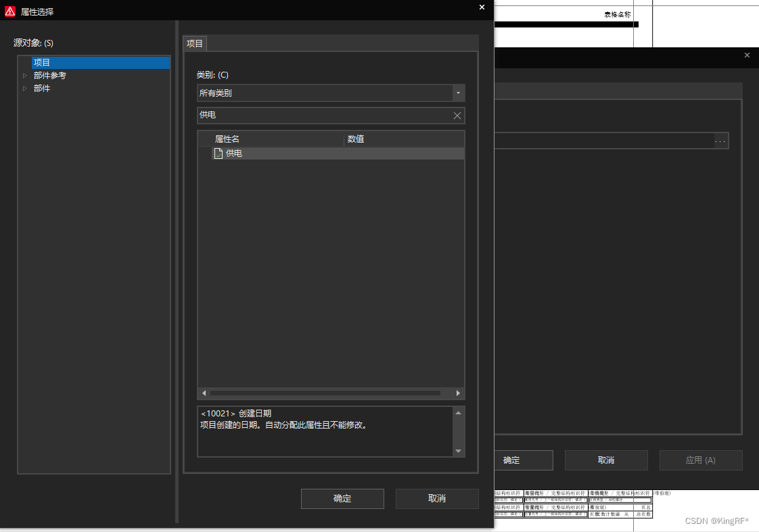Click the document icon beside 供电 property

click(x=218, y=153)
